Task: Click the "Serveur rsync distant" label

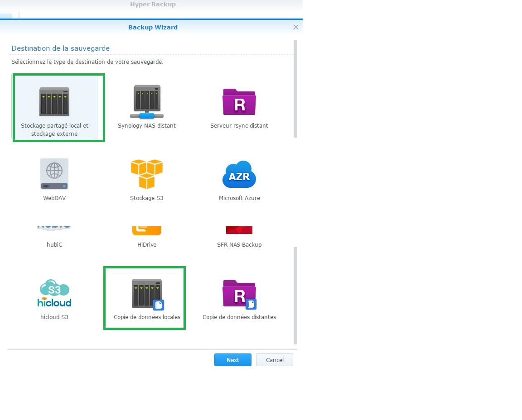Action: [239, 126]
